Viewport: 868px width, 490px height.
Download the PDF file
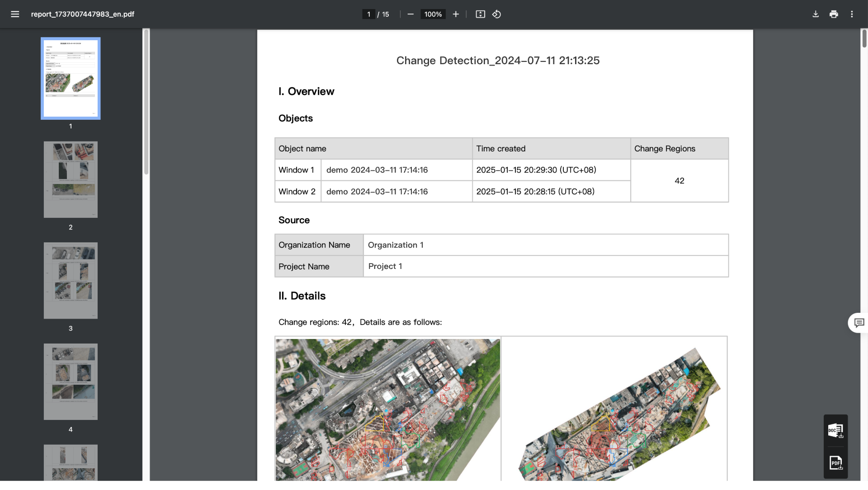[x=816, y=14]
